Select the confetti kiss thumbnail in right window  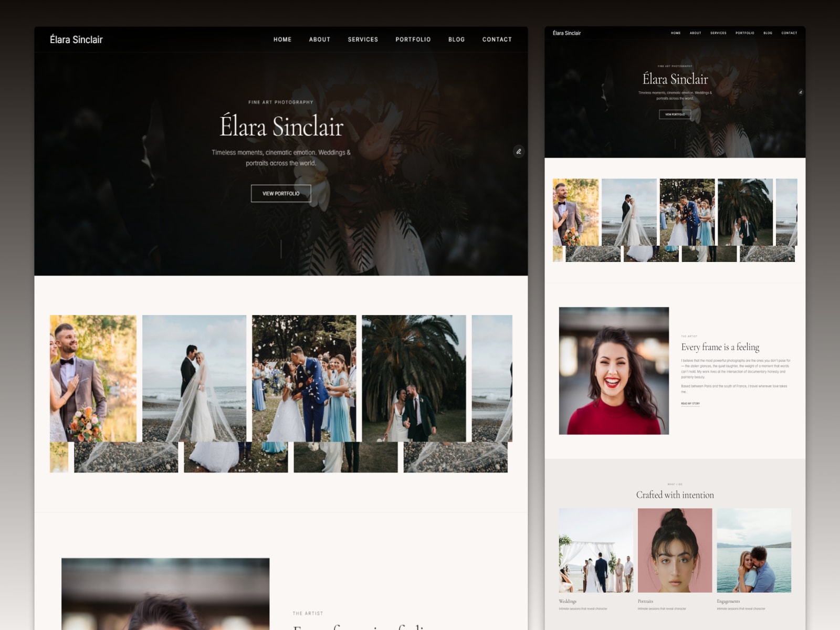click(x=687, y=212)
